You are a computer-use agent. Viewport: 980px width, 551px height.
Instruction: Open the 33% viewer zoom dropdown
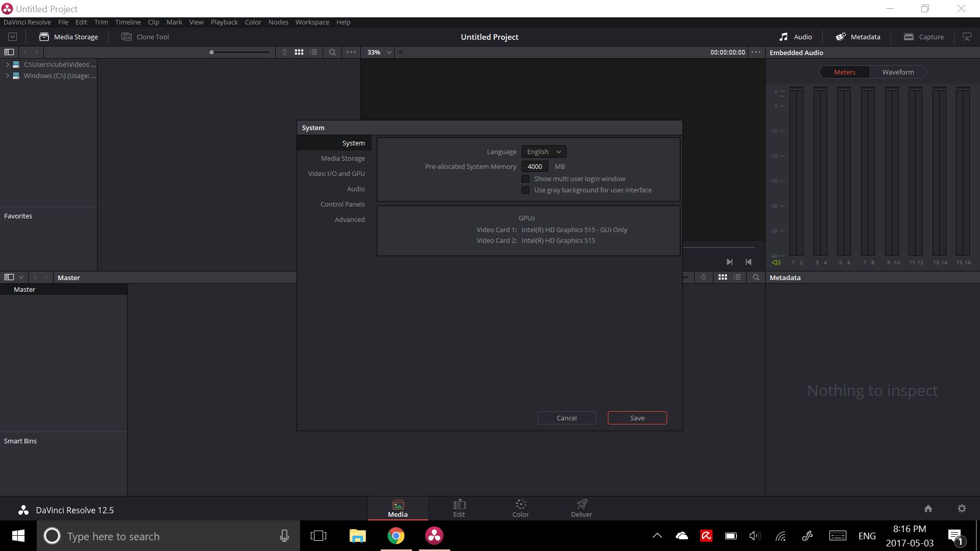(379, 52)
